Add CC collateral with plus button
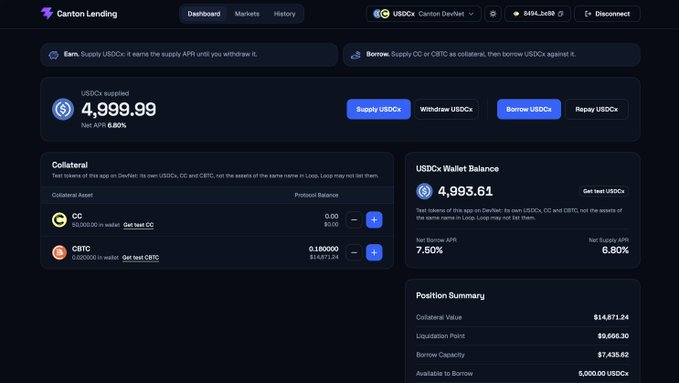Screen dimensions: 679x383 [374, 220]
